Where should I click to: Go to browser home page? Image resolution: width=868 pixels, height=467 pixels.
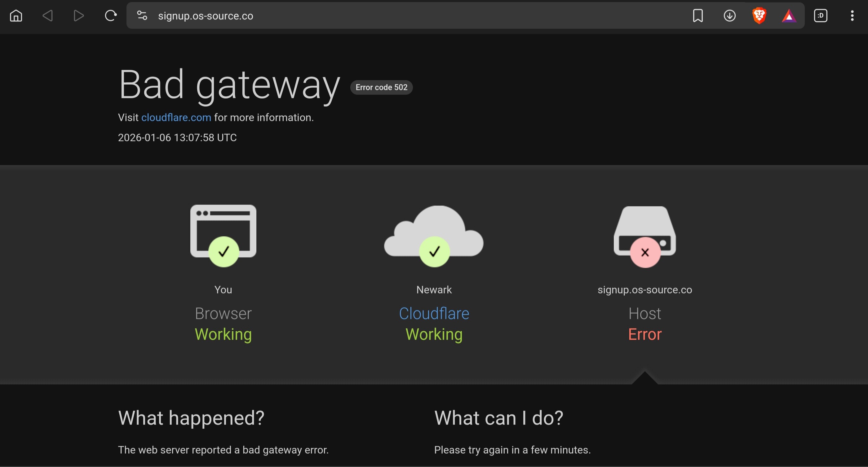[16, 15]
